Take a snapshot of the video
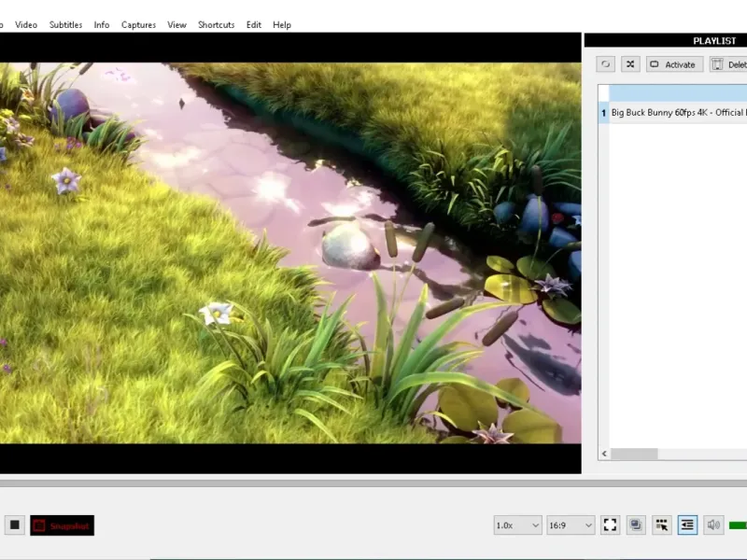Viewport: 747px width, 560px height. [63, 525]
